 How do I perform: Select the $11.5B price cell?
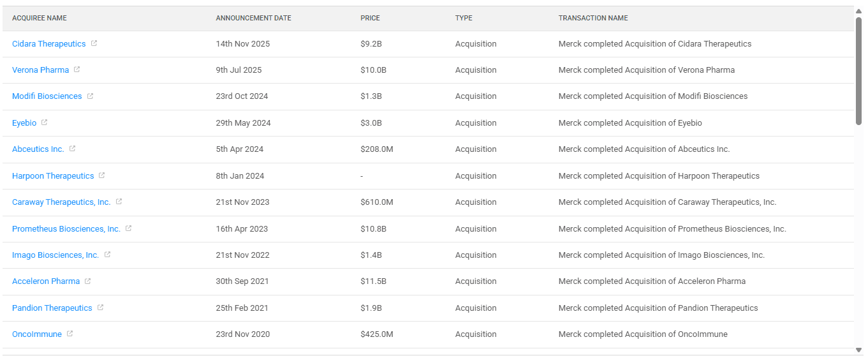(373, 281)
